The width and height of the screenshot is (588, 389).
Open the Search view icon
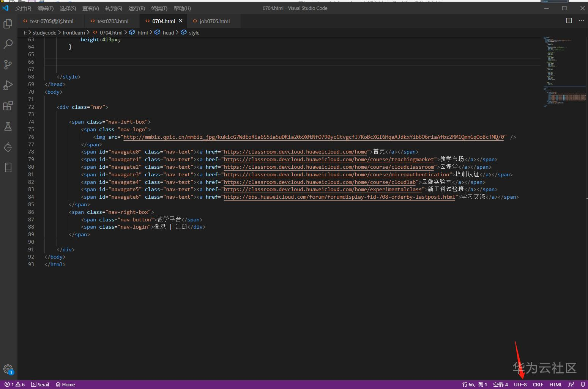pyautogui.click(x=8, y=44)
